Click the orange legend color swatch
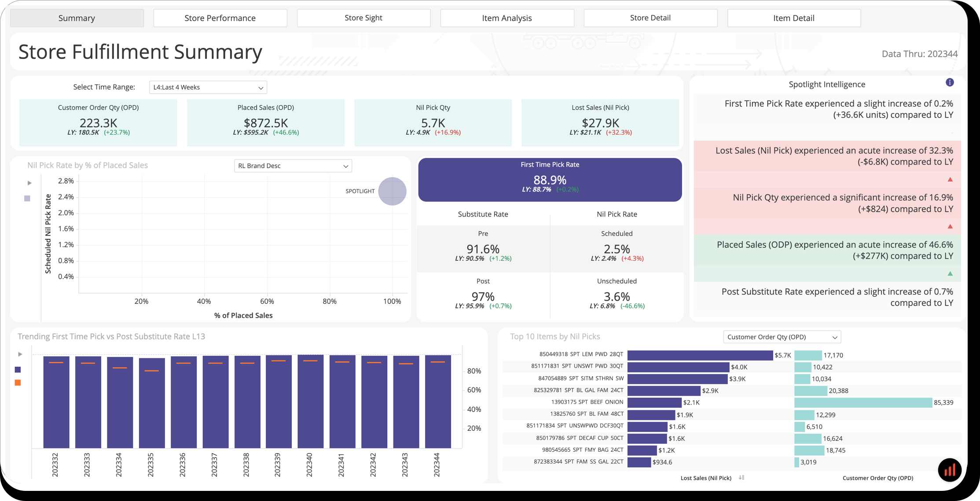Viewport: 980px width, 501px height. tap(18, 383)
